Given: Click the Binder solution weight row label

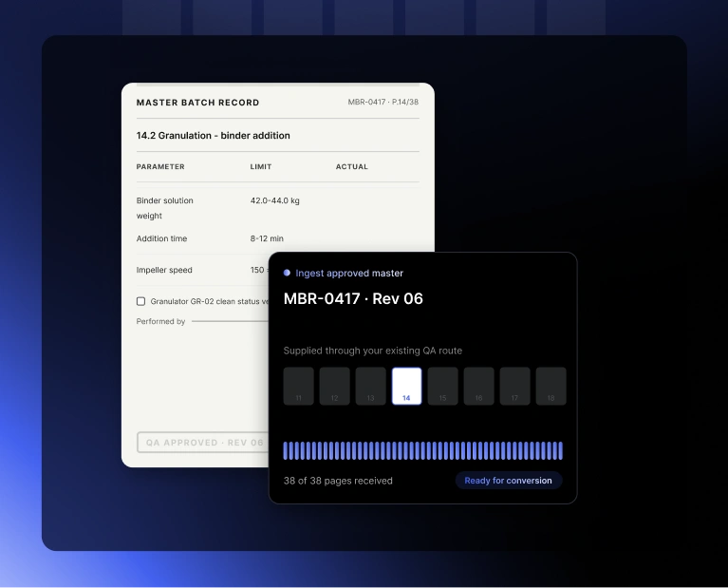Looking at the screenshot, I should [164, 208].
